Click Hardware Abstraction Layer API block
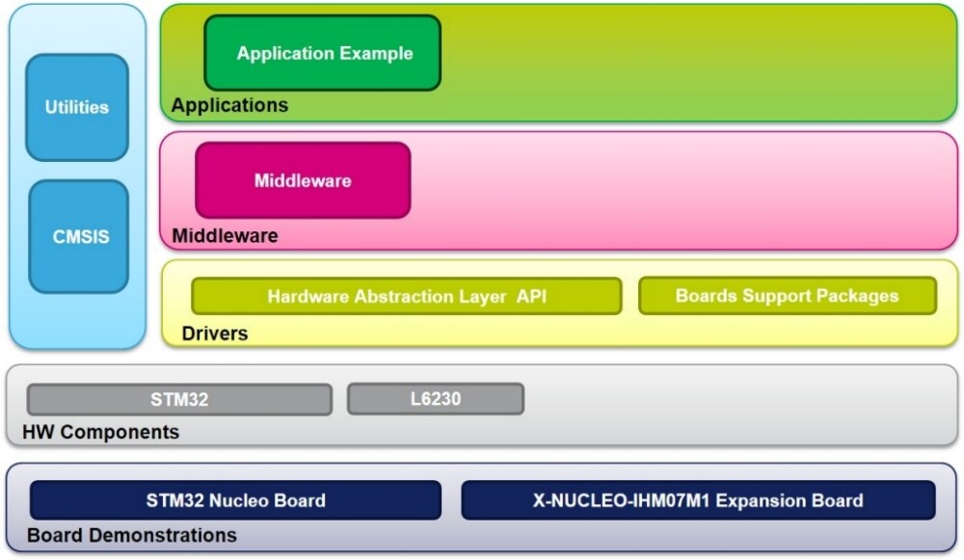This screenshot has height=560, width=964. tap(406, 296)
